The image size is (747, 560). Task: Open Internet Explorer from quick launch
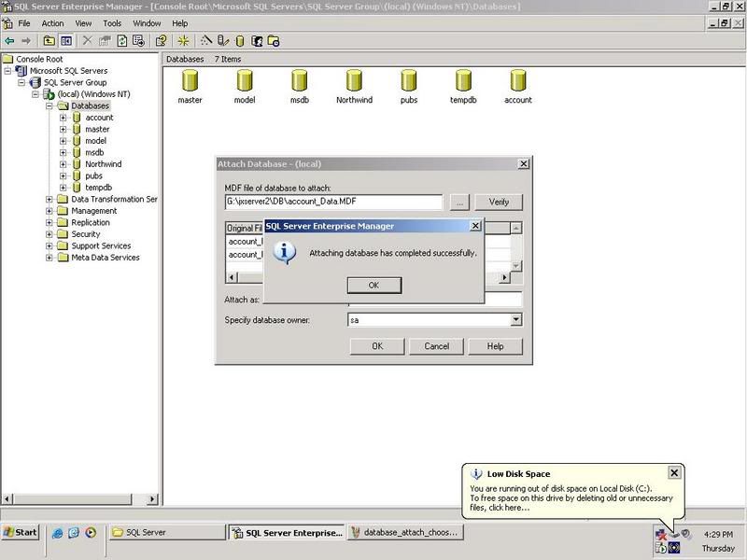pyautogui.click(x=57, y=533)
